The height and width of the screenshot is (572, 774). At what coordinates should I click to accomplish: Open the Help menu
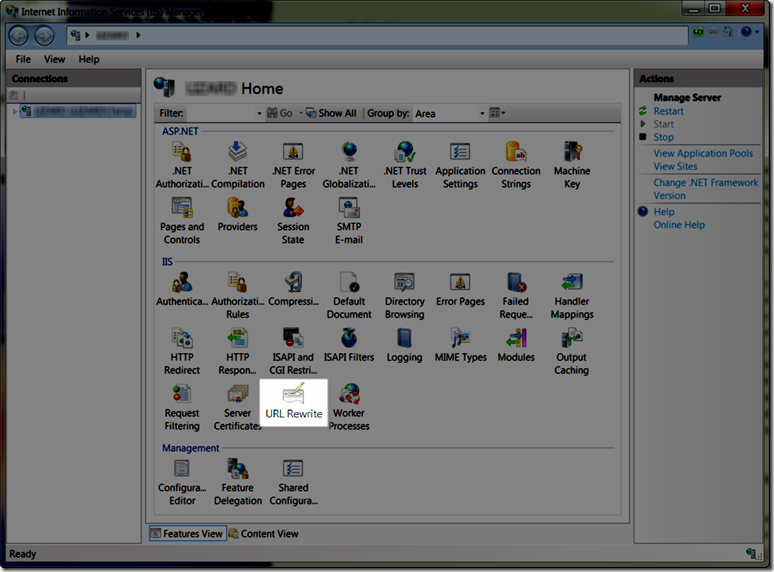click(x=89, y=59)
